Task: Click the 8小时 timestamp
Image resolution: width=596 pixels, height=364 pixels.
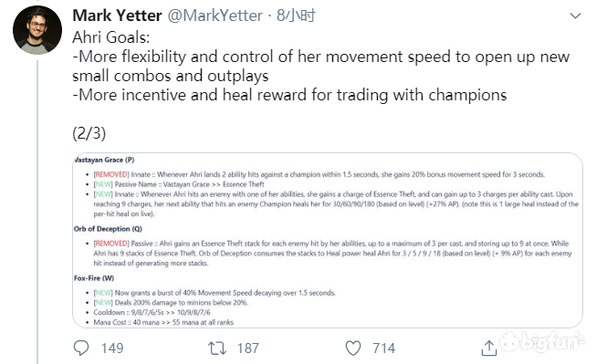Action: [x=296, y=16]
